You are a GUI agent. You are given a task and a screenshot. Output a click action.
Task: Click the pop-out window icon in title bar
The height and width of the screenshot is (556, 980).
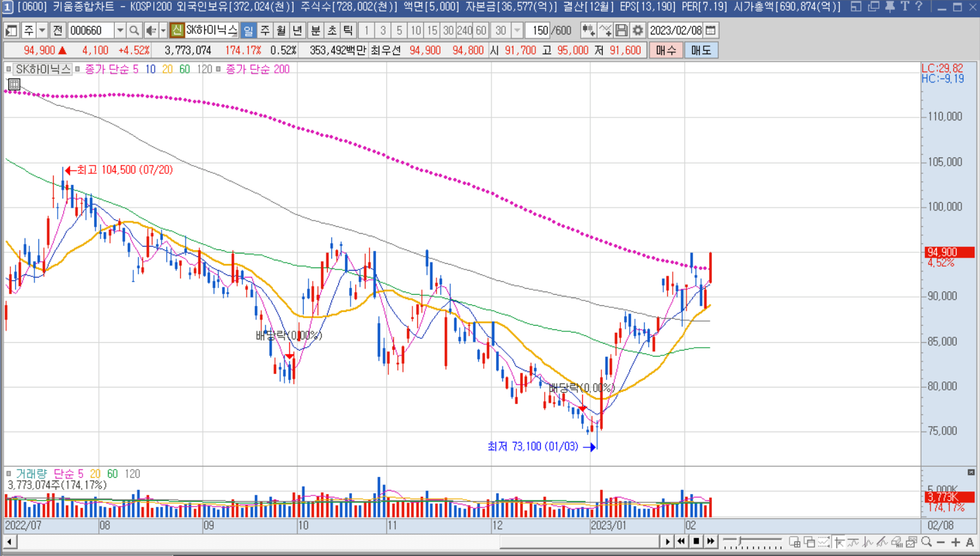pyautogui.click(x=856, y=7)
